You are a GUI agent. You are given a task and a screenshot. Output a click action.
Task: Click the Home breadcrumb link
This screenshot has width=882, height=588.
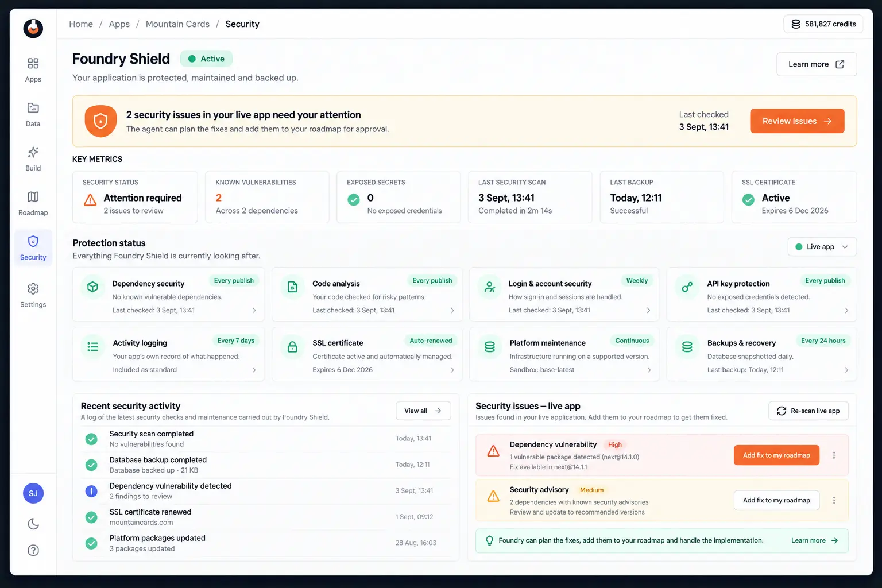81,24
